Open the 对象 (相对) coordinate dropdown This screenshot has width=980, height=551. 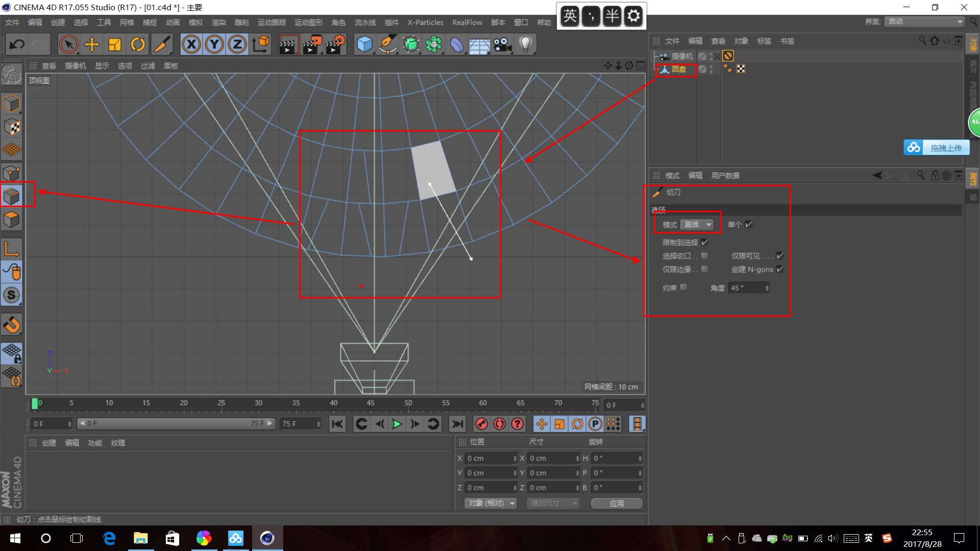(492, 503)
